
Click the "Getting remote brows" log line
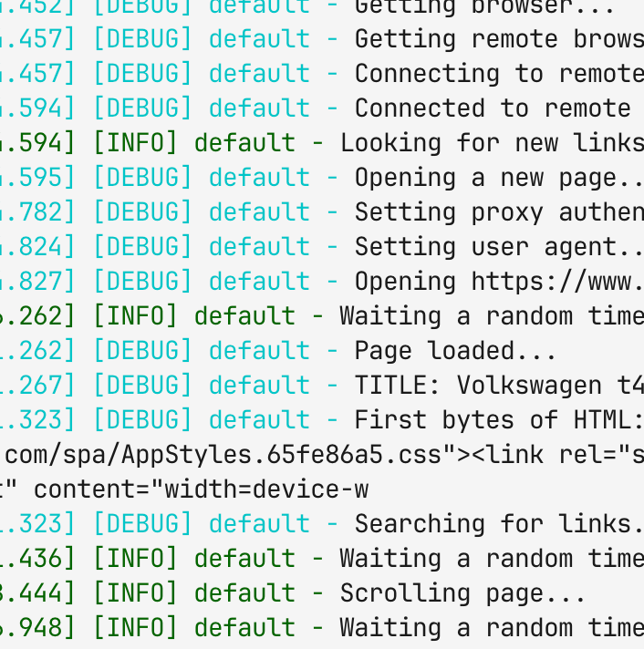click(499, 39)
